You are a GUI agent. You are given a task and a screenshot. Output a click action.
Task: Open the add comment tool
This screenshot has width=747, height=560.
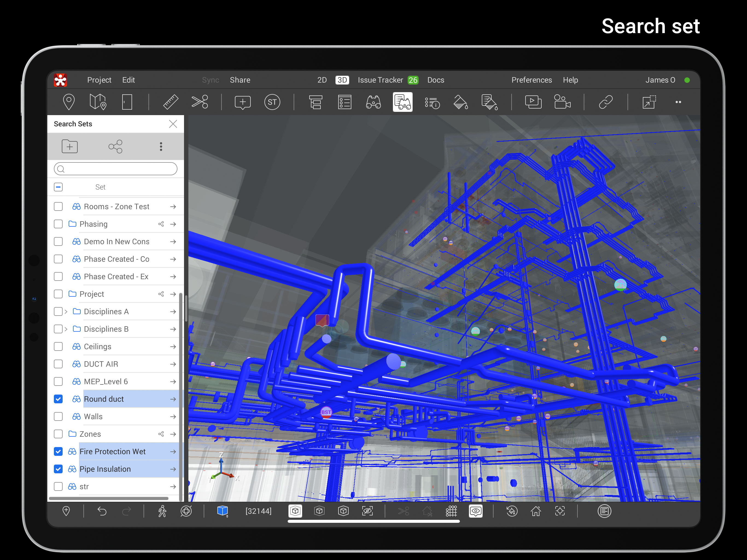click(x=243, y=102)
